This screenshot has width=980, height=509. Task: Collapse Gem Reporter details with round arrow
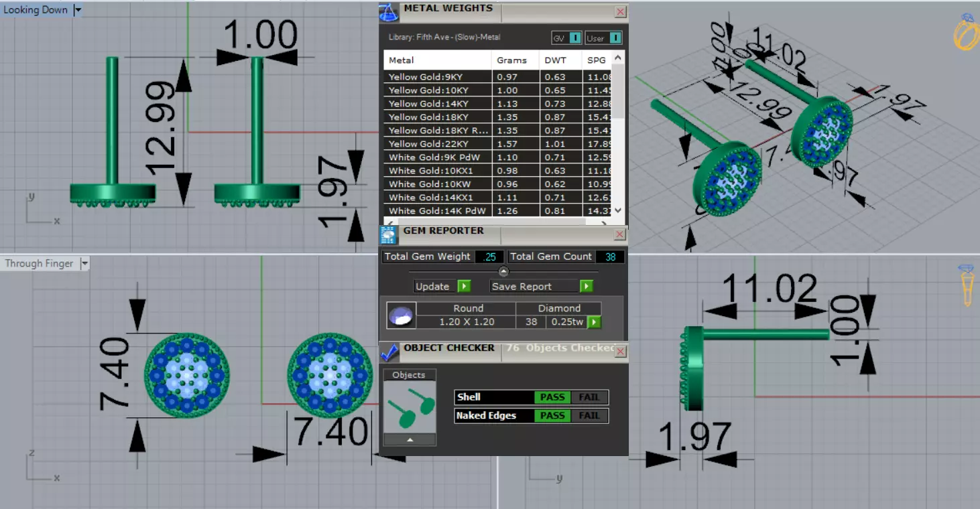504,271
